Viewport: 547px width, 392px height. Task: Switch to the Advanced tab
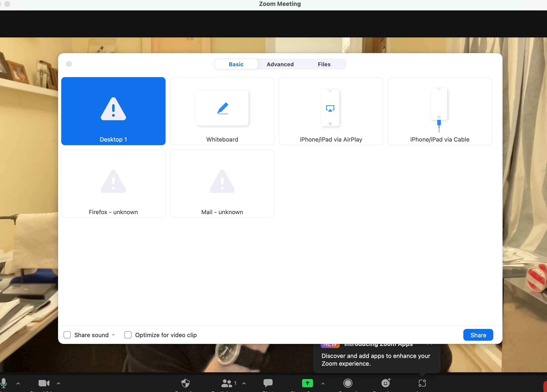(280, 64)
